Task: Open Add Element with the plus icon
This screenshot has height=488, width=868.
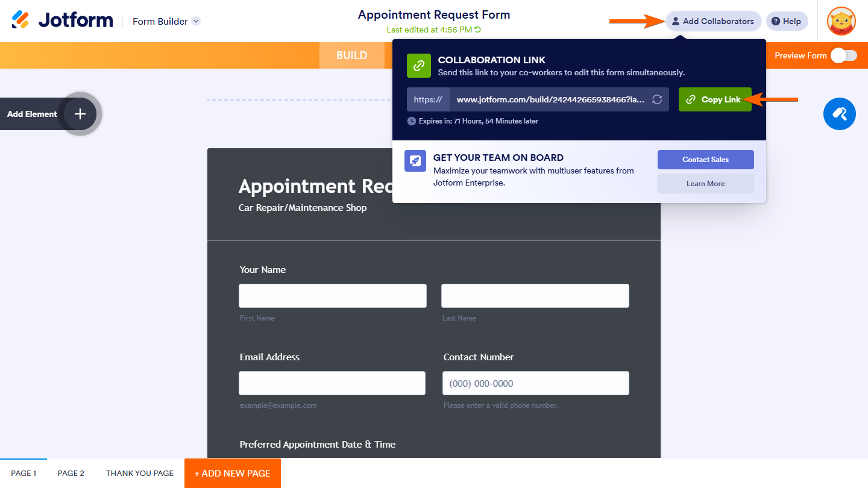Action: pos(79,113)
